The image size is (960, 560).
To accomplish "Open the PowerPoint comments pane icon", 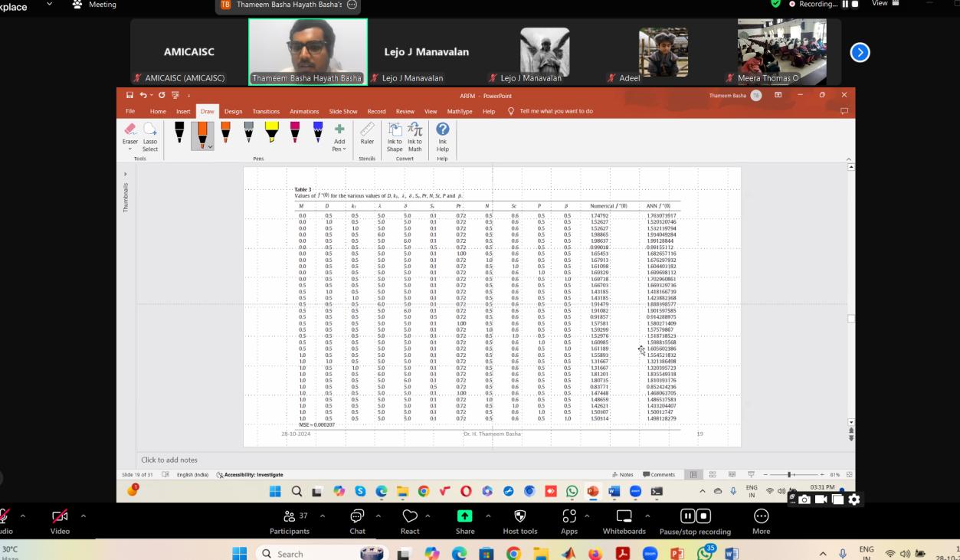I will (x=845, y=111).
